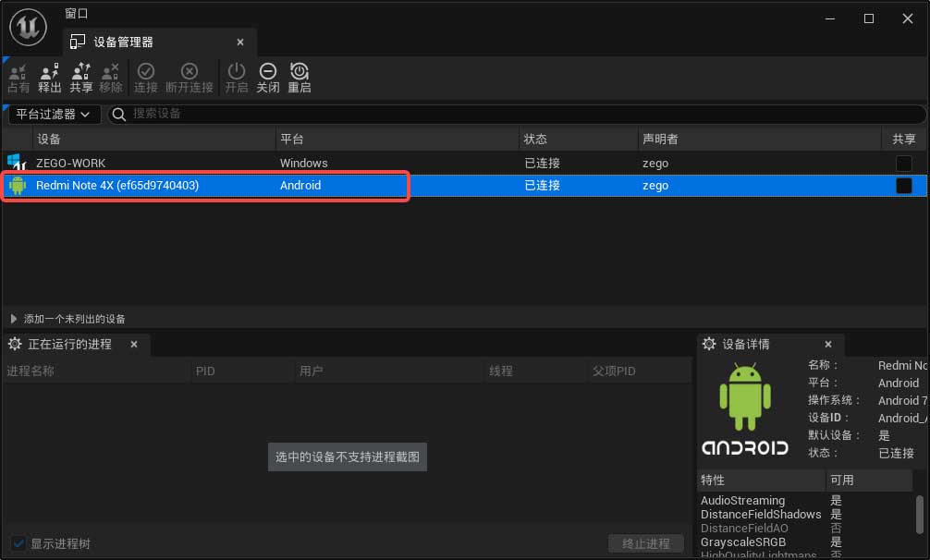The image size is (930, 560).
Task: Switch to the 正在运行的进程 tab
Action: coord(69,344)
